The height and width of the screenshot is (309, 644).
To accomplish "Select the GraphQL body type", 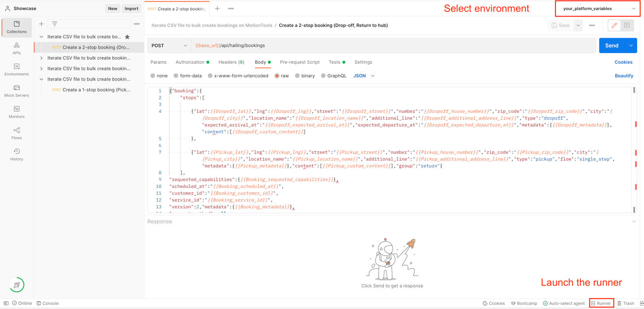I will pyautogui.click(x=323, y=76).
